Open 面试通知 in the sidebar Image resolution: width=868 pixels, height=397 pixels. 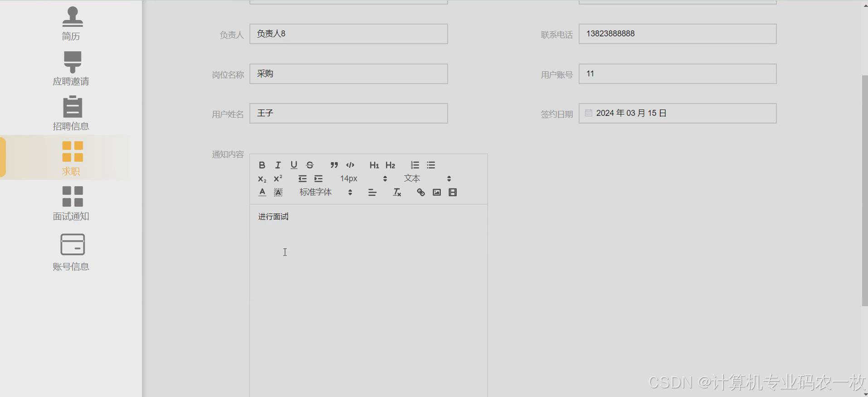click(72, 203)
